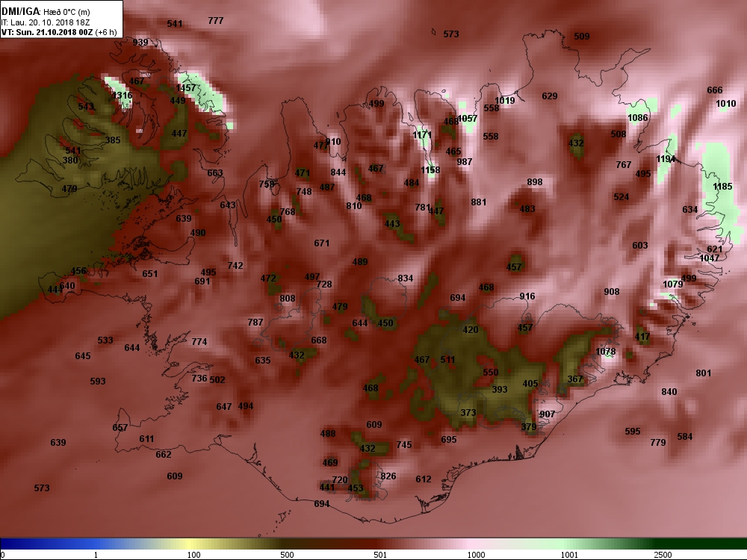This screenshot has width=747, height=560.
Task: Click the 456 value on the map
Action: (x=78, y=271)
